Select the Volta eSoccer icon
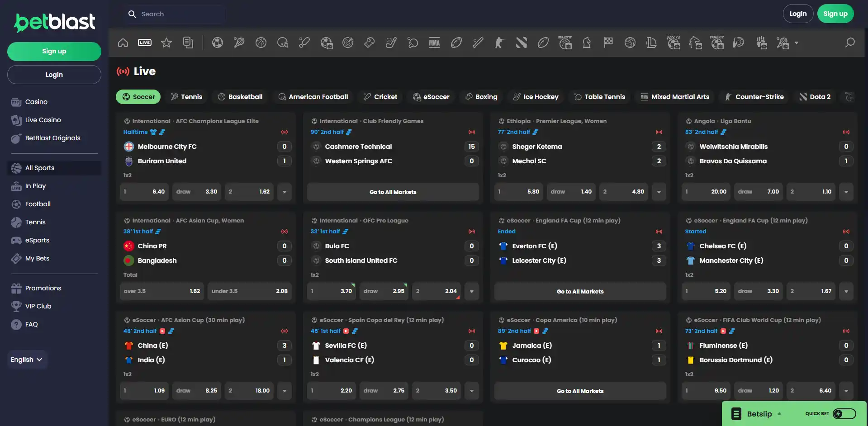The width and height of the screenshot is (868, 426). (x=674, y=43)
